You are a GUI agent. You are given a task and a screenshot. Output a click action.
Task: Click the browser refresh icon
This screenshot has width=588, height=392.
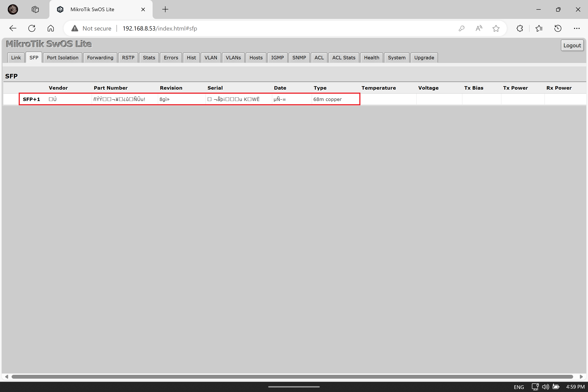pyautogui.click(x=32, y=29)
